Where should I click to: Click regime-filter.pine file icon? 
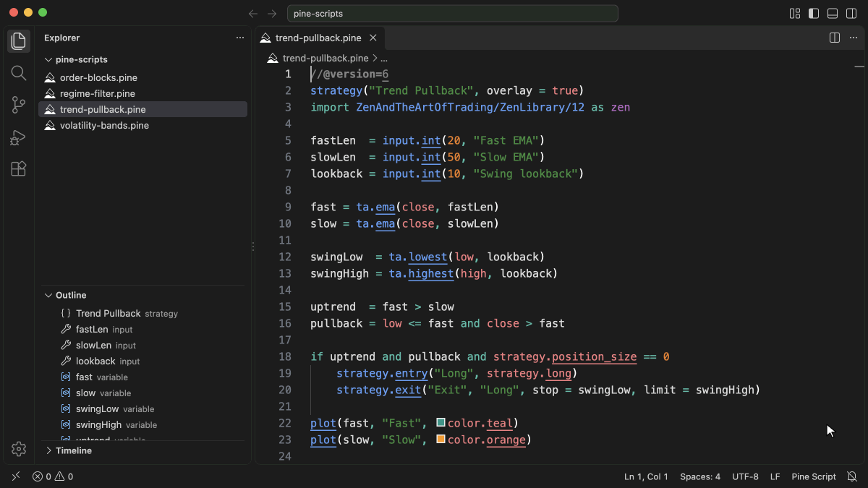coord(50,94)
